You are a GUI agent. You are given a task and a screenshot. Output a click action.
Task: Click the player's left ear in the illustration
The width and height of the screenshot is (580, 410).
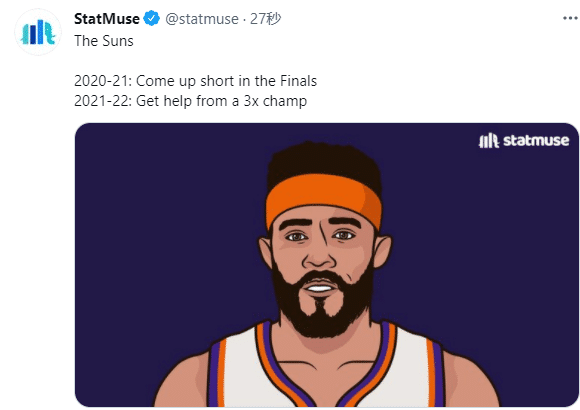click(x=383, y=252)
